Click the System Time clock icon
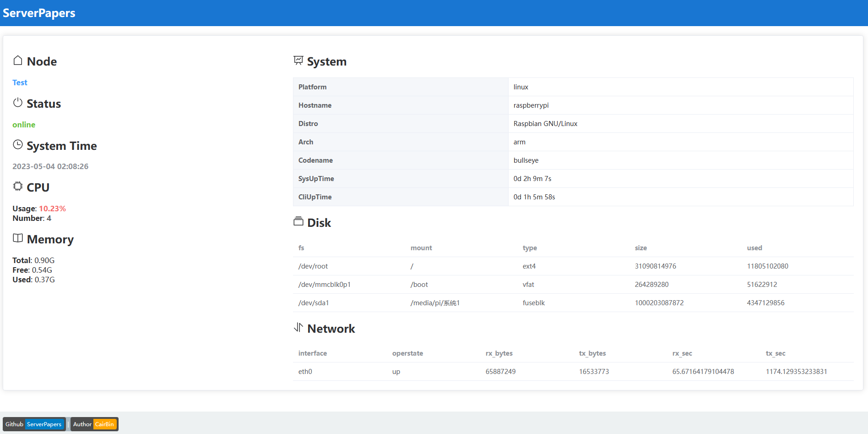This screenshot has width=868, height=434. tap(18, 145)
